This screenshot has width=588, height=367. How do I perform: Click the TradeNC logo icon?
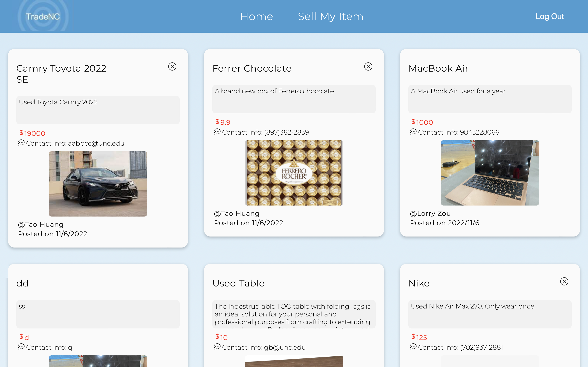click(42, 16)
